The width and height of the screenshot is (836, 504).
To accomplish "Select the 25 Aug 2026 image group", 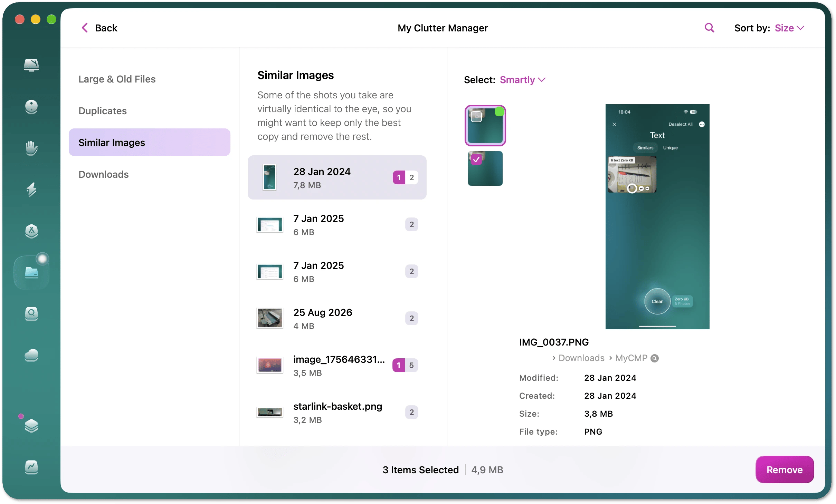I will click(x=337, y=318).
